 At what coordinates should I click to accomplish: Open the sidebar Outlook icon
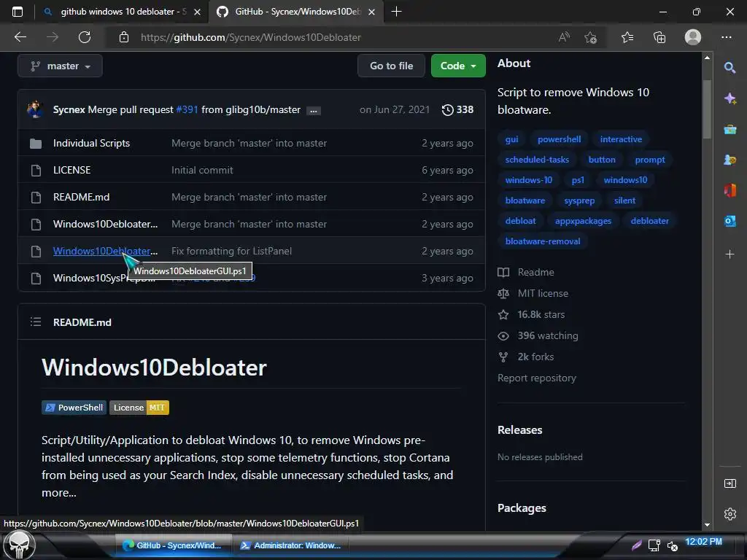pyautogui.click(x=729, y=221)
